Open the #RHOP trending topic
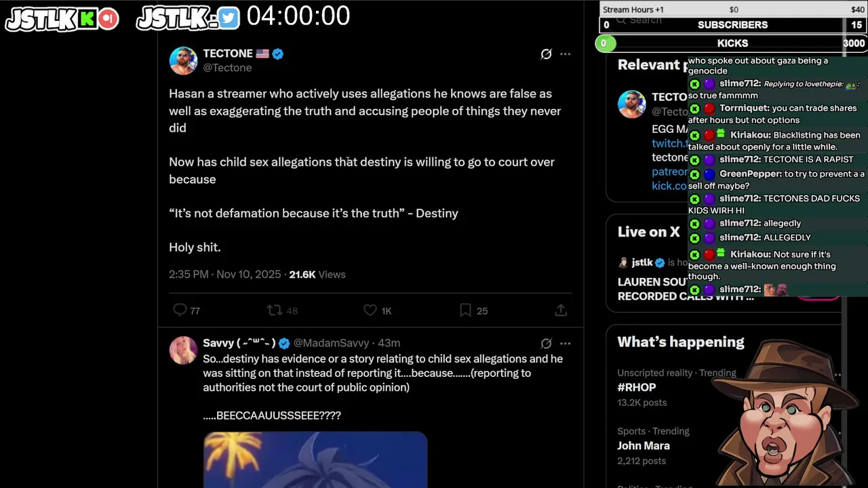This screenshot has height=488, width=868. coord(636,388)
